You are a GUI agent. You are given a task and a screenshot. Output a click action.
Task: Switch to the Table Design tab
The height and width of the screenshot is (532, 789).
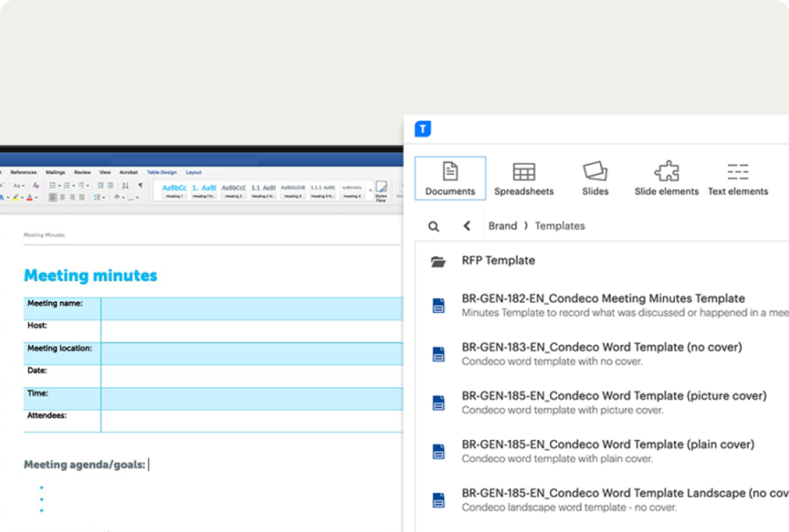(x=162, y=172)
